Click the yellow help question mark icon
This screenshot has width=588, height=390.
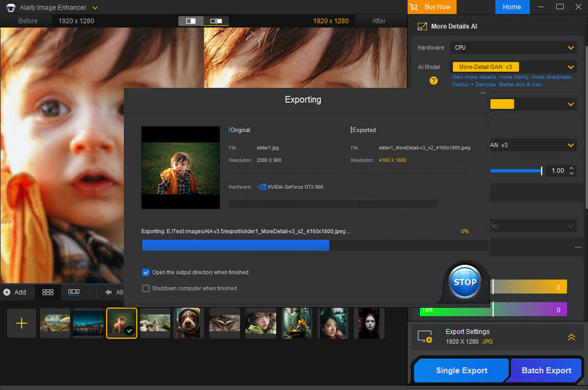click(434, 81)
